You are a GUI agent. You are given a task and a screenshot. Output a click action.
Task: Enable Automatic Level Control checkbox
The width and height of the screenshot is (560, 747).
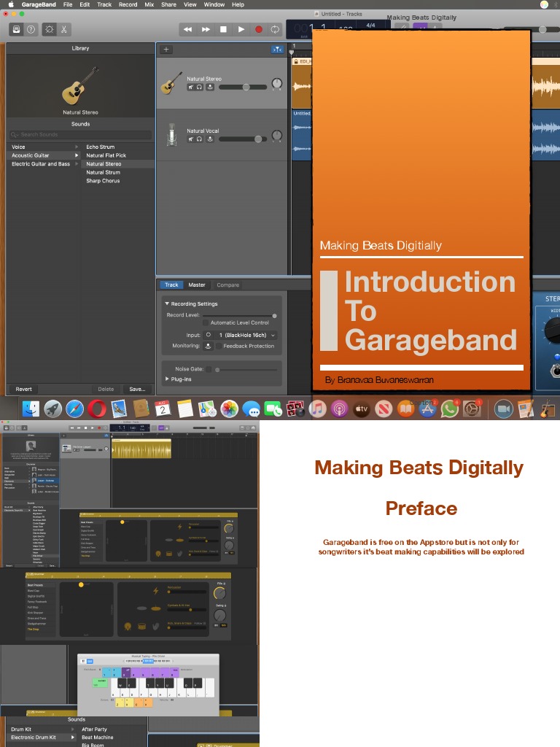206,323
